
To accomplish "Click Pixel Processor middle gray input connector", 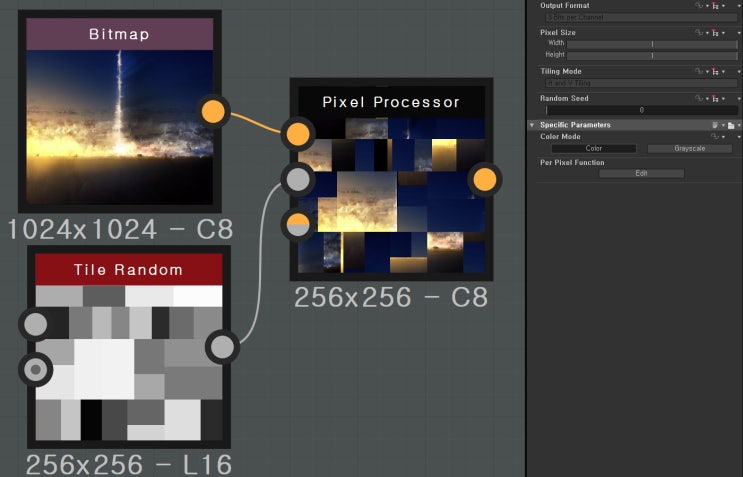I will coord(298,180).
